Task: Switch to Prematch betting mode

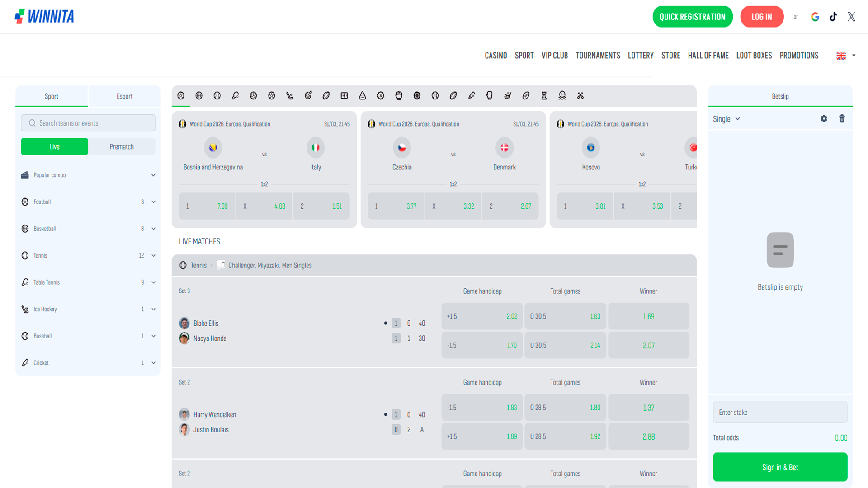Action: [x=121, y=146]
